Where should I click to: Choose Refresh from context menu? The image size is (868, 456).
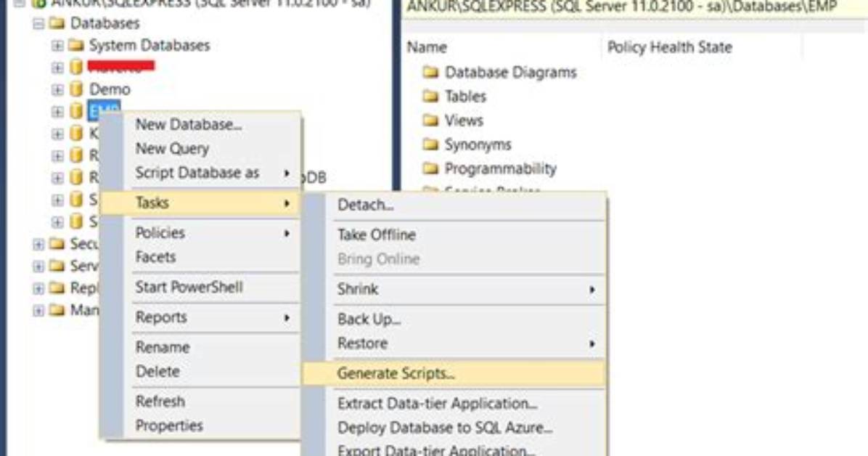coord(201,401)
